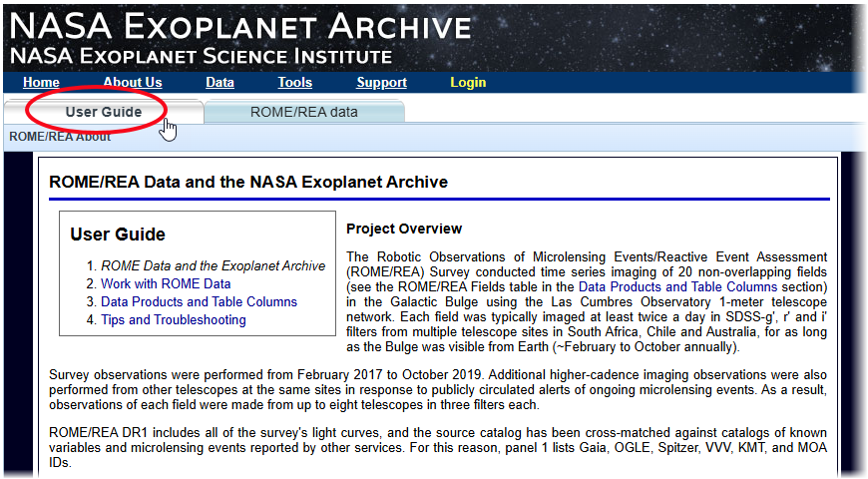This screenshot has width=868, height=479.
Task: Switch to the User Guide tab
Action: (104, 112)
